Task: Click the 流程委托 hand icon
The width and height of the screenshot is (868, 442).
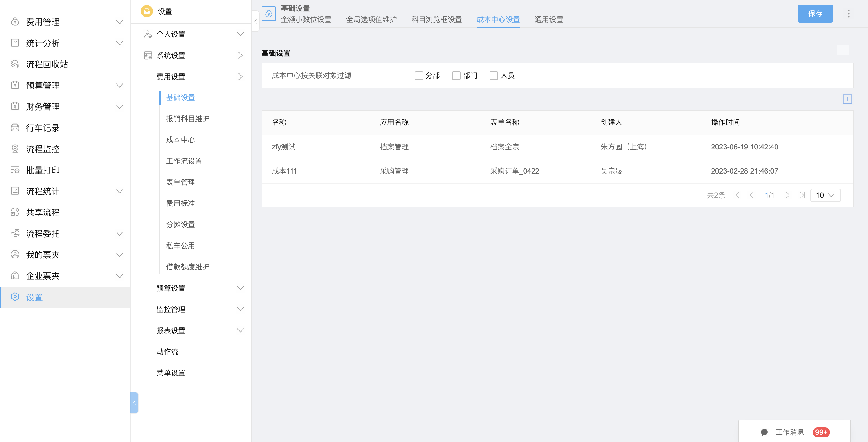Action: click(x=15, y=233)
